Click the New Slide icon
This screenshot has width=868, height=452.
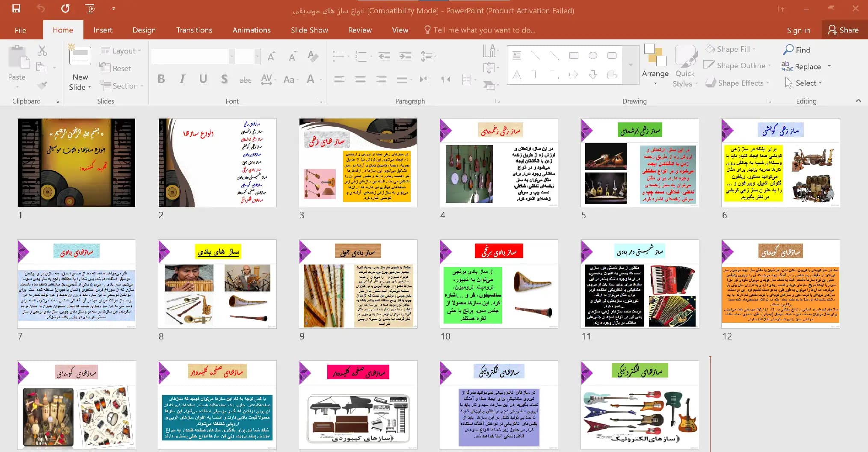pos(80,56)
